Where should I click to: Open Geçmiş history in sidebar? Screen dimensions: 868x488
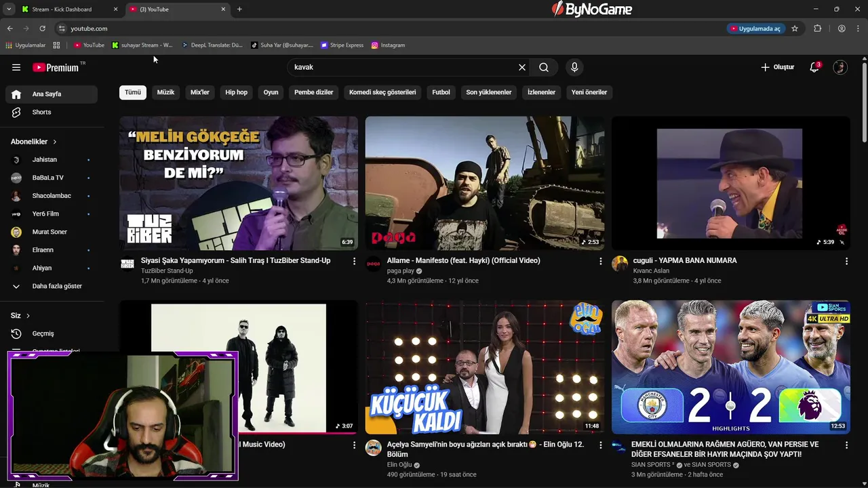[52, 333]
